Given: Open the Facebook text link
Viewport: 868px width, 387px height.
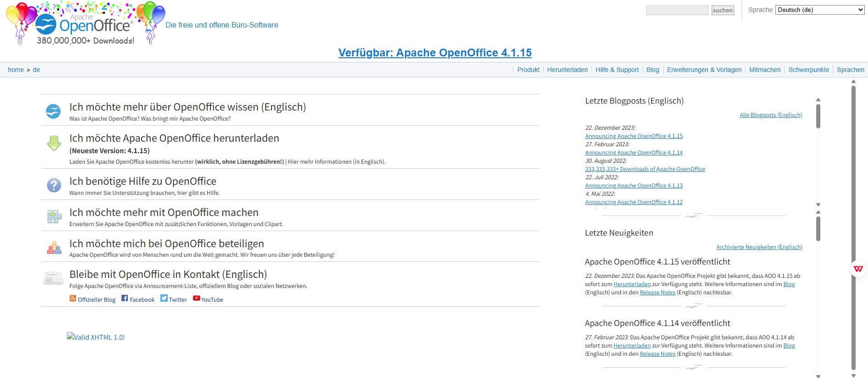Looking at the screenshot, I should (x=142, y=299).
